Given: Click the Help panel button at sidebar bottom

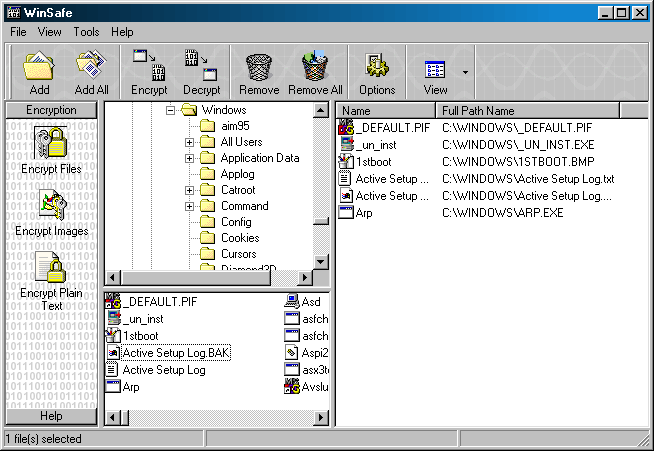Looking at the screenshot, I should [51, 416].
